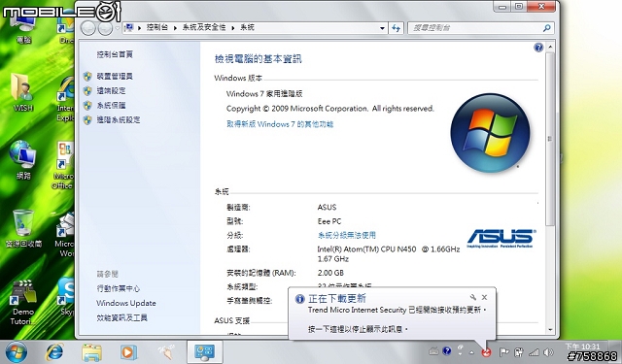Open recent pages dropdown beside Forward button
Screen dimensions: 622x364
point(117,28)
